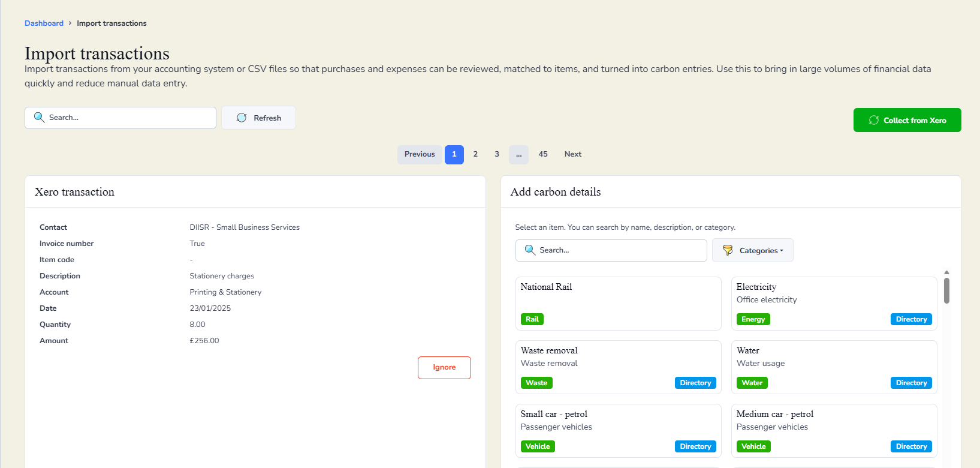Click the quantity value 8.00

tap(197, 325)
